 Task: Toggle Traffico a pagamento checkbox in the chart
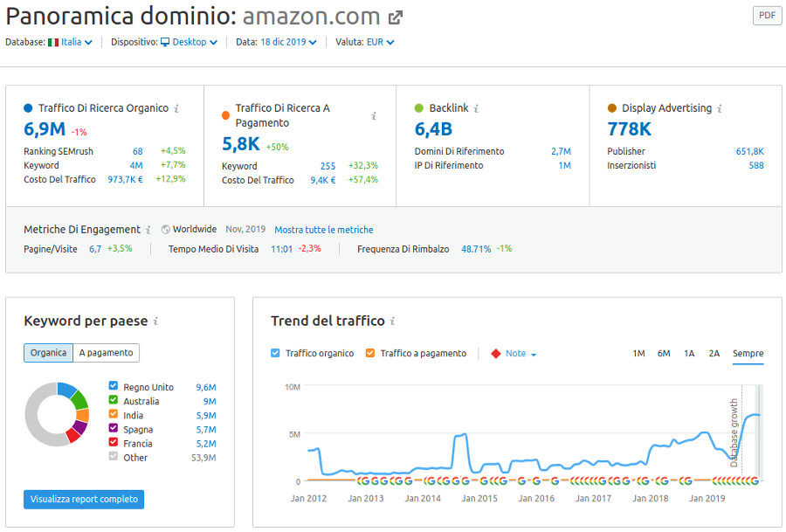tap(370, 353)
